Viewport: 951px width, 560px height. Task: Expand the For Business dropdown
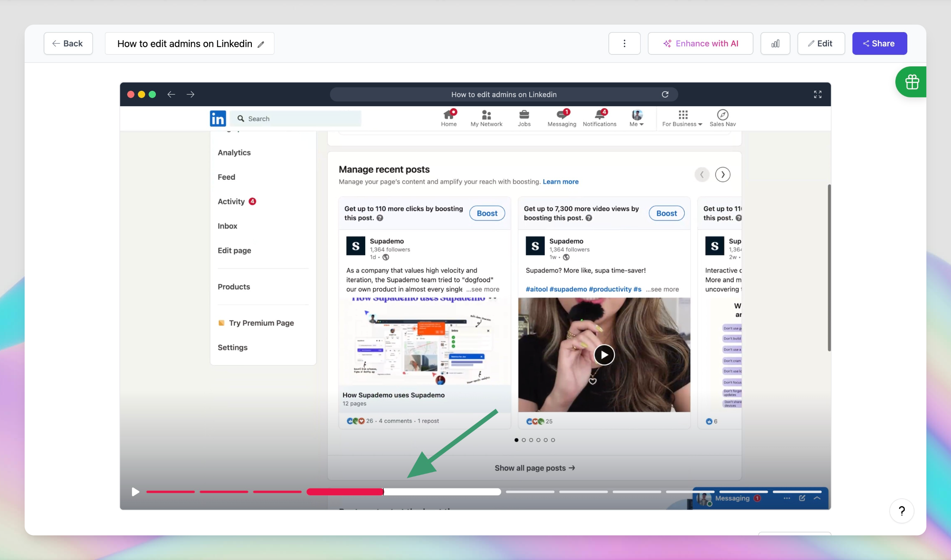(682, 118)
